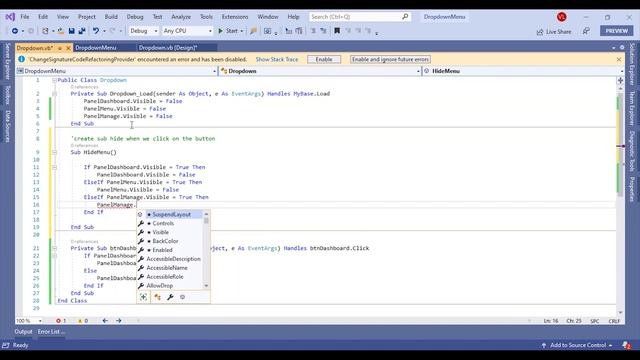Click the search magnifier icon in the search box

tap(405, 17)
